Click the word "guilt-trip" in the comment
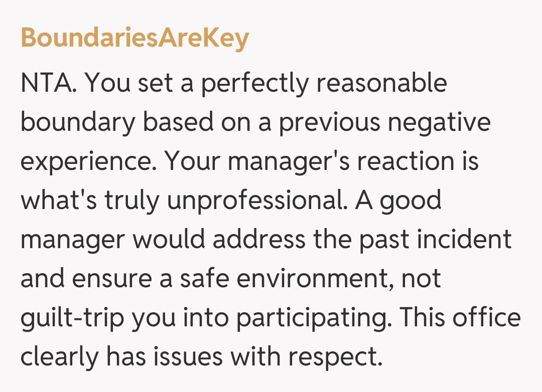The image size is (542, 392). point(72,318)
